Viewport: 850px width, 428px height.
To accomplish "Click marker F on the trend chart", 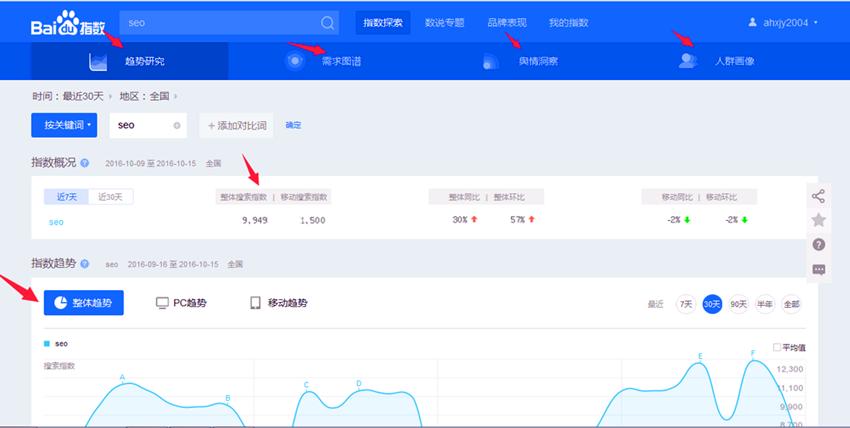I will point(753,353).
